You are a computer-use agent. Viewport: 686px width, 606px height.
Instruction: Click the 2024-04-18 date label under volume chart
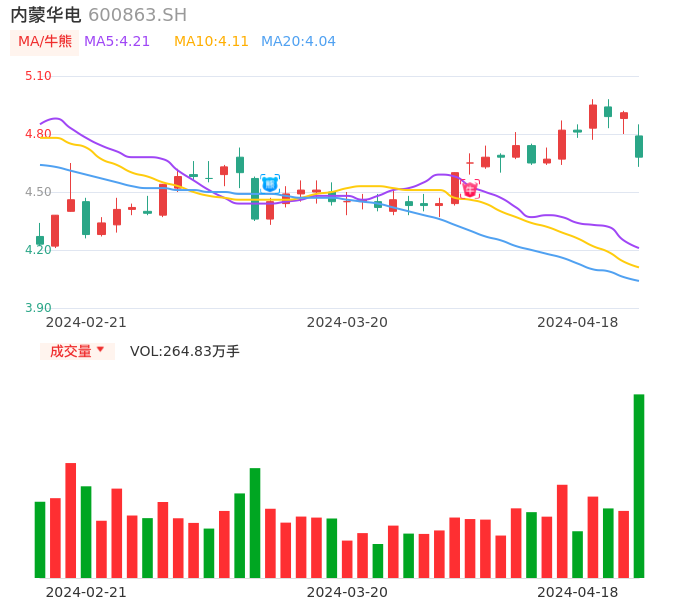point(577,592)
